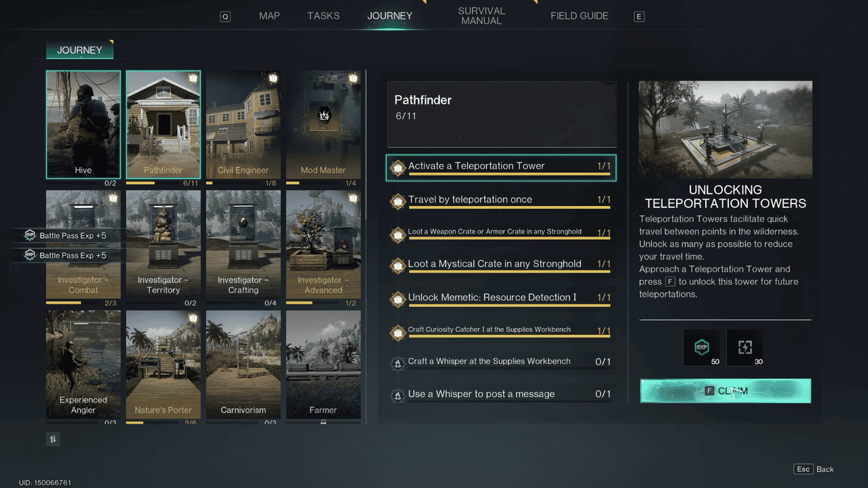The height and width of the screenshot is (488, 868).
Task: Click incomplete badge beside Use a Whisper task
Action: coord(398,395)
